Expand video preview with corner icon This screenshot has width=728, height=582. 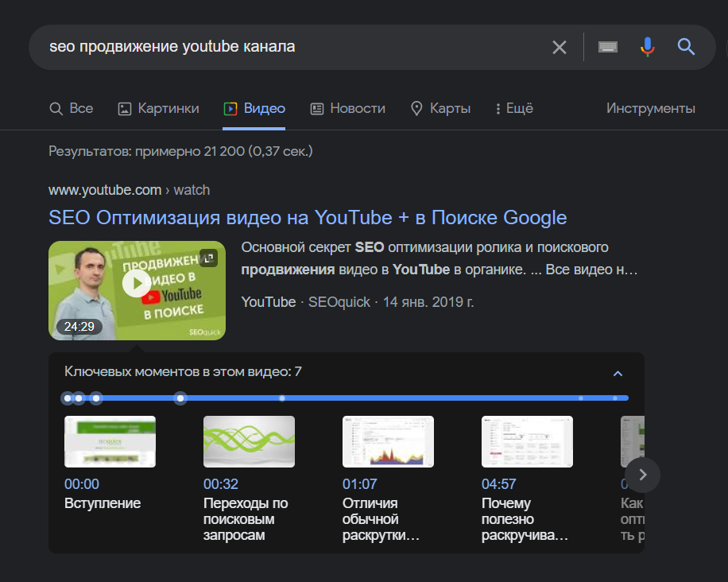coord(208,258)
